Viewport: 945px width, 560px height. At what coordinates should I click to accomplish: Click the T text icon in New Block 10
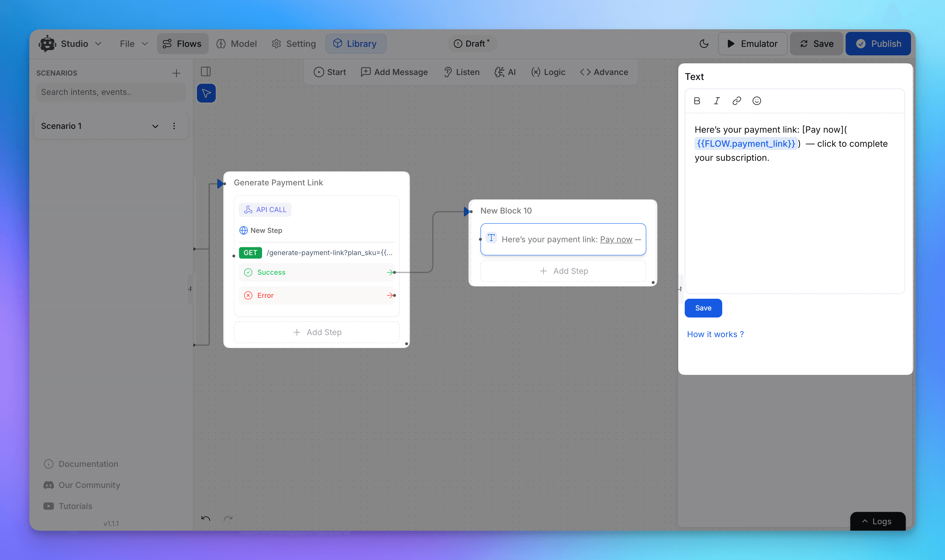coord(491,238)
